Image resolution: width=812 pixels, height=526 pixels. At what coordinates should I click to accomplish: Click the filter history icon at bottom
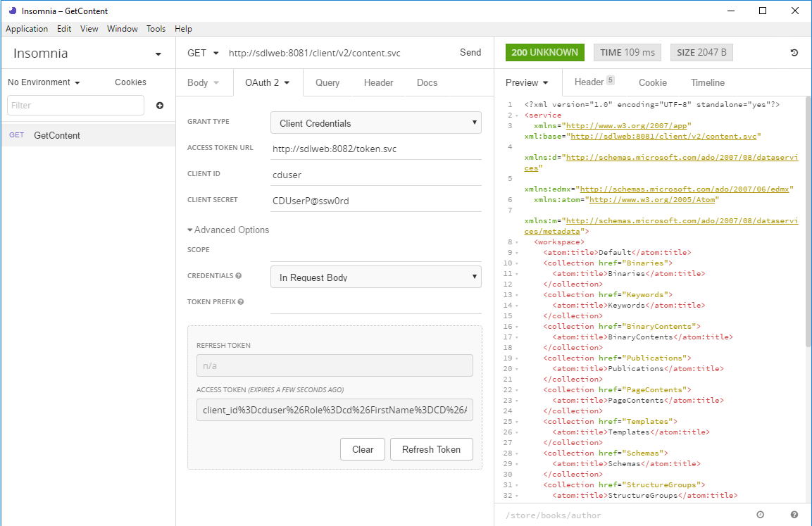pos(761,515)
